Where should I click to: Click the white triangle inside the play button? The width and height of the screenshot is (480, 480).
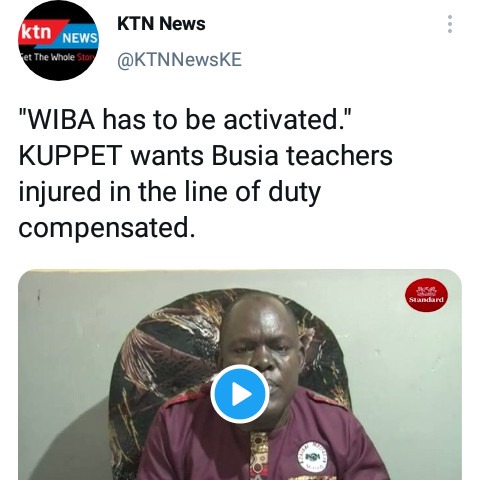(x=242, y=394)
